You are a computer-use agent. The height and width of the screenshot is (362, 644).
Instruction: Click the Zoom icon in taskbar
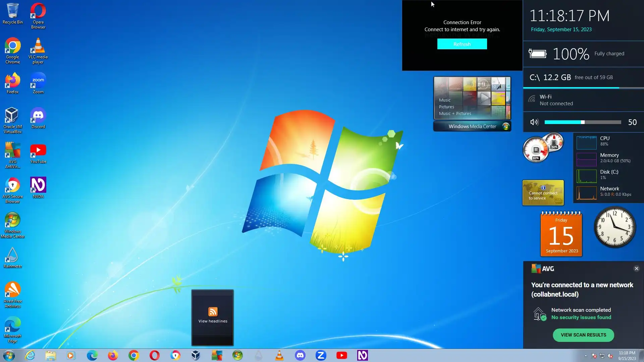pos(321,355)
